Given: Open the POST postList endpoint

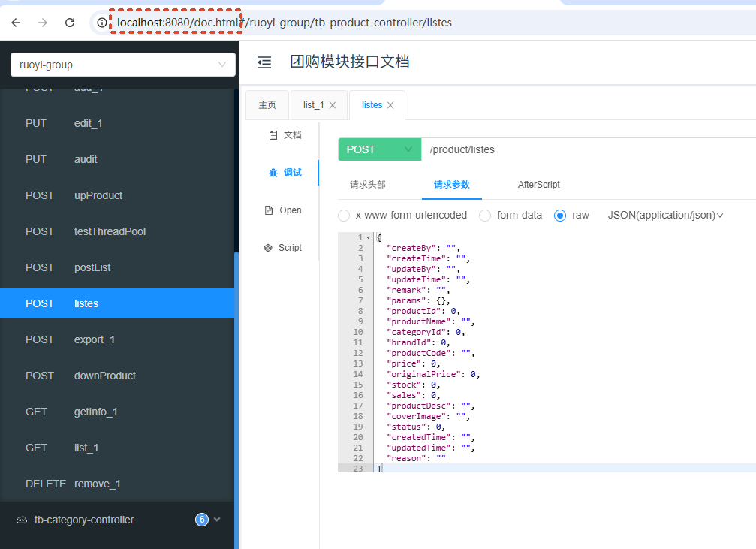Looking at the screenshot, I should [x=117, y=268].
